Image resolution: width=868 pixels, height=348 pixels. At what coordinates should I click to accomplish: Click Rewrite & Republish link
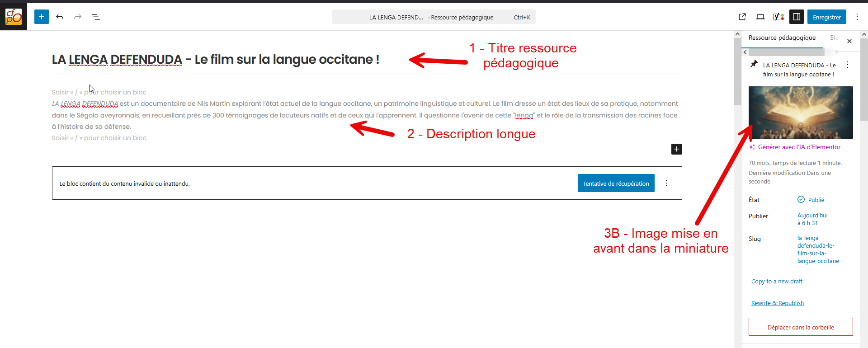click(778, 303)
